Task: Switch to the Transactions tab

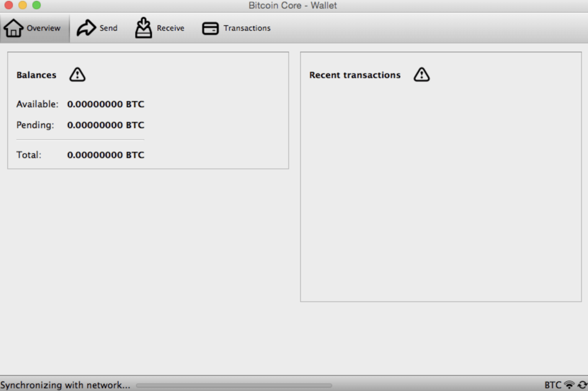Action: pyautogui.click(x=236, y=28)
